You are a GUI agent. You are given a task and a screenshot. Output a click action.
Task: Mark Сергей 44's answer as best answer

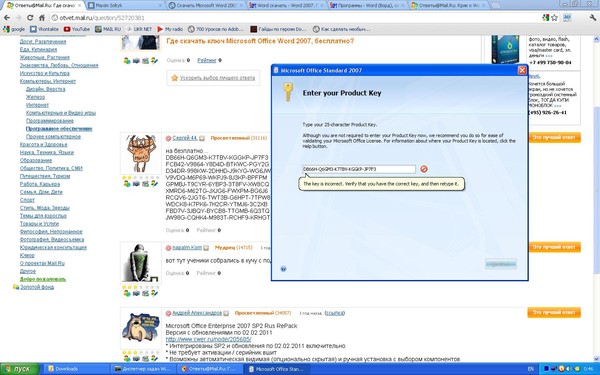coord(554,138)
